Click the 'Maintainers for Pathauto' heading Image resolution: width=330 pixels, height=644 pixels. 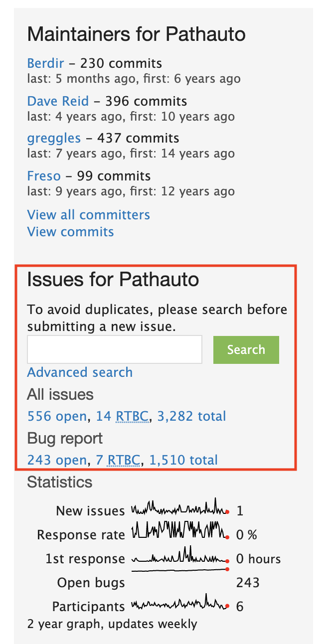pyautogui.click(x=136, y=34)
